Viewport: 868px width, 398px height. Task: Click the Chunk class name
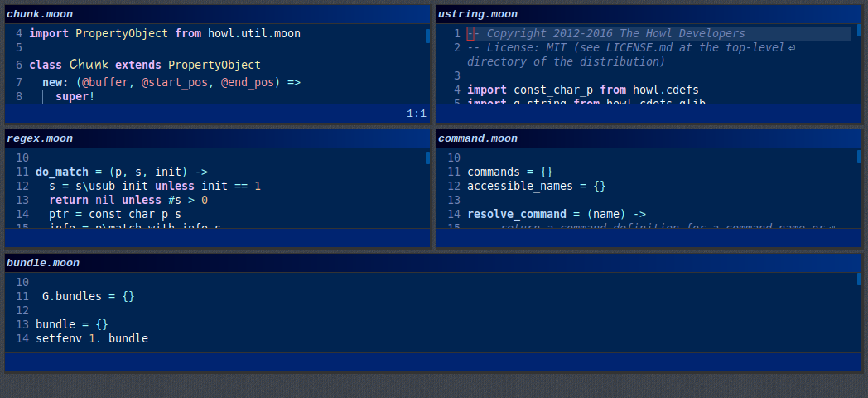(x=89, y=65)
